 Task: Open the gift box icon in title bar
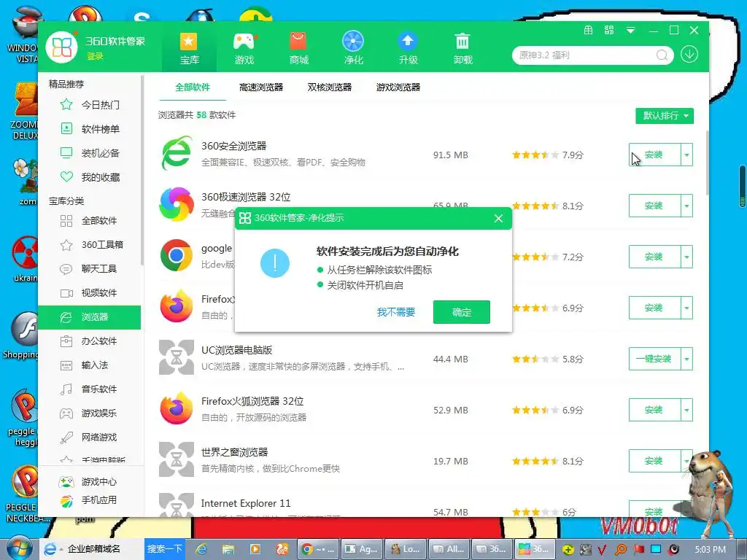(589, 31)
